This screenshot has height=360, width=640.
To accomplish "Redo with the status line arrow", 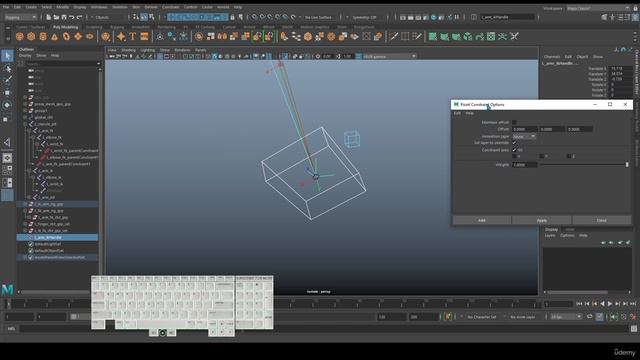I will pyautogui.click(x=80, y=17).
